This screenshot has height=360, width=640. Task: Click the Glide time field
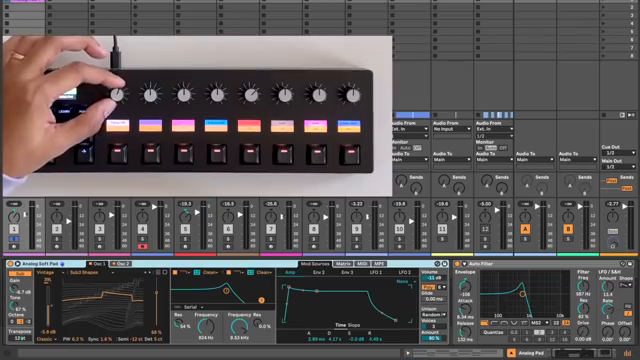[x=434, y=299]
